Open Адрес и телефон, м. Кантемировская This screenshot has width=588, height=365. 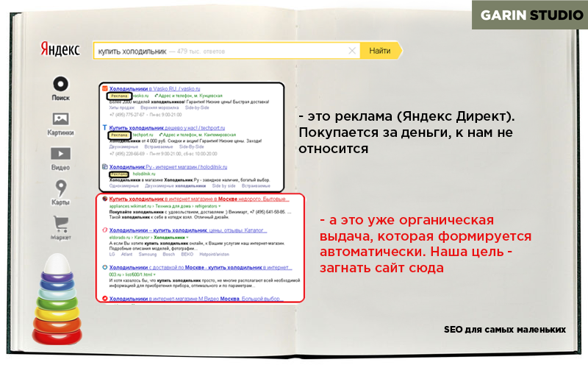[198, 135]
